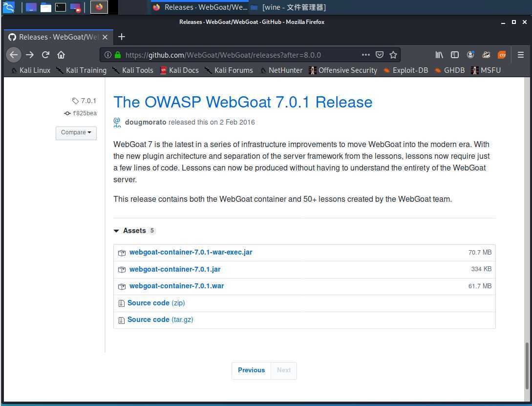Viewport: 532px width, 406px height.
Task: Open the Firefox hamburger menu
Action: pos(520,55)
